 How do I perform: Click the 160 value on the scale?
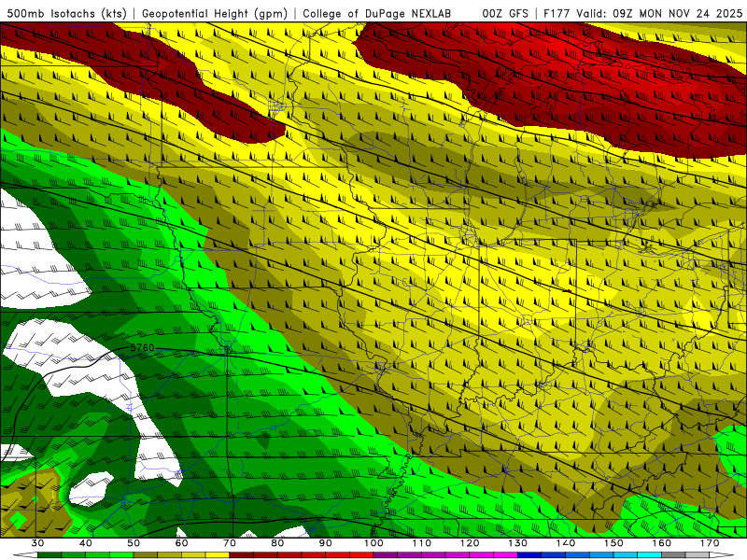[661, 543]
